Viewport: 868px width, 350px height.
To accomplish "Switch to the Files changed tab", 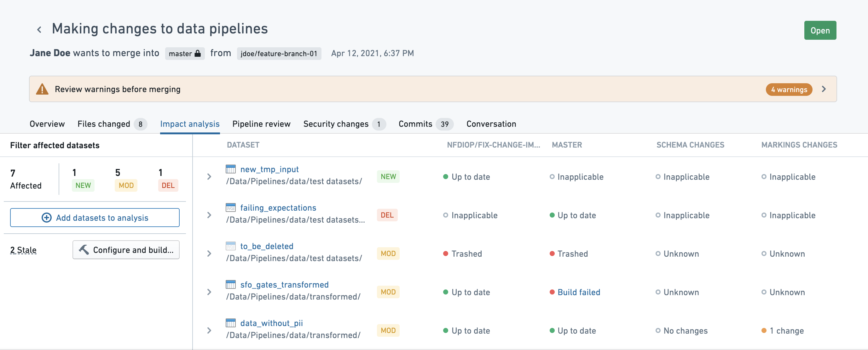I will pyautogui.click(x=112, y=124).
